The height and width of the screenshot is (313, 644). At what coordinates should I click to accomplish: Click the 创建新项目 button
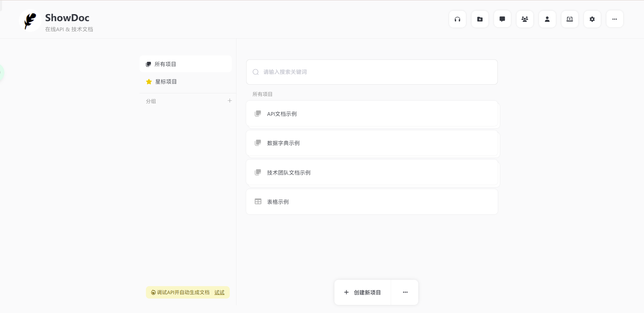click(x=363, y=293)
